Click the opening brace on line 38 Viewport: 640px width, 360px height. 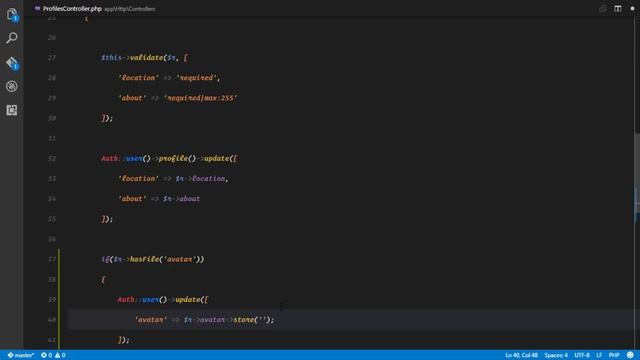coord(103,280)
